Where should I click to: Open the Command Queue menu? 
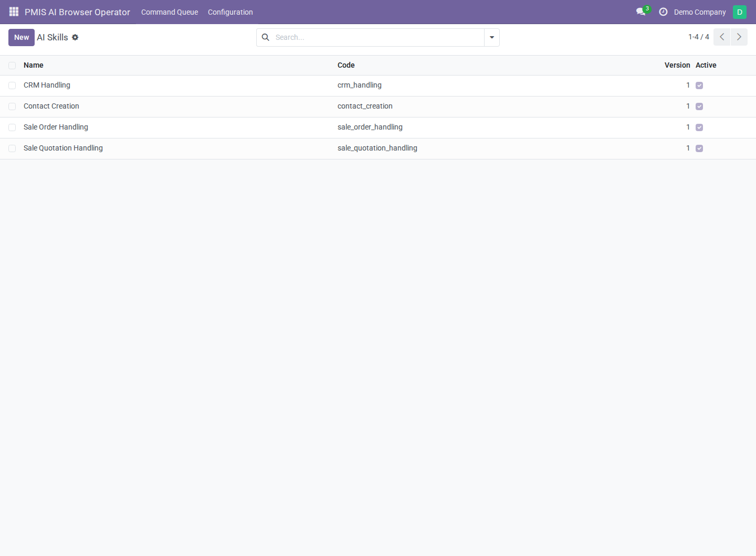pos(170,12)
